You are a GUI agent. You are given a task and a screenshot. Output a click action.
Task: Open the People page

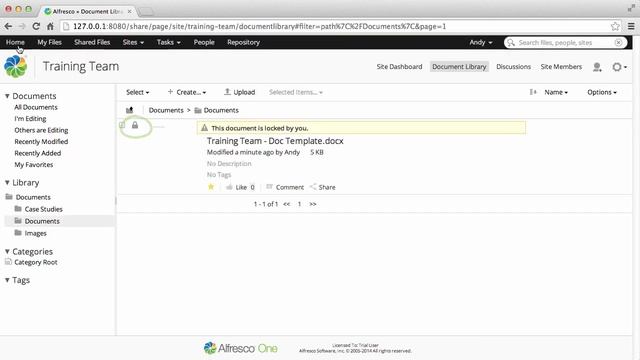(x=204, y=42)
